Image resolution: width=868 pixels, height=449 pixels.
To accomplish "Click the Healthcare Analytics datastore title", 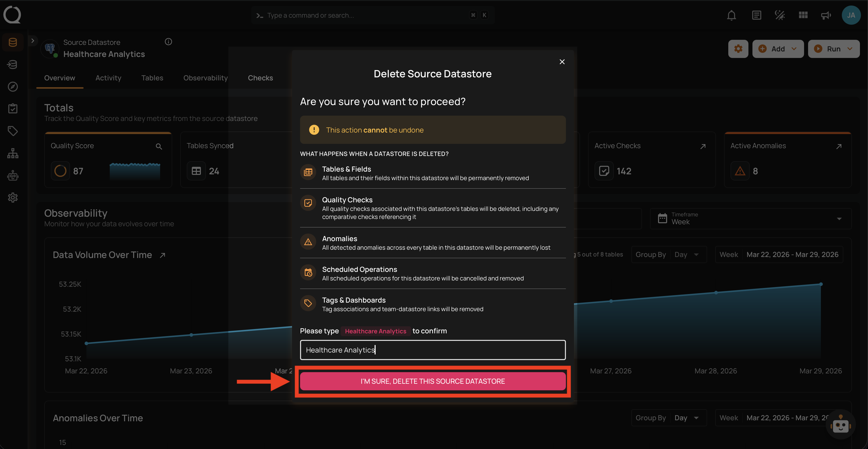I will 104,54.
